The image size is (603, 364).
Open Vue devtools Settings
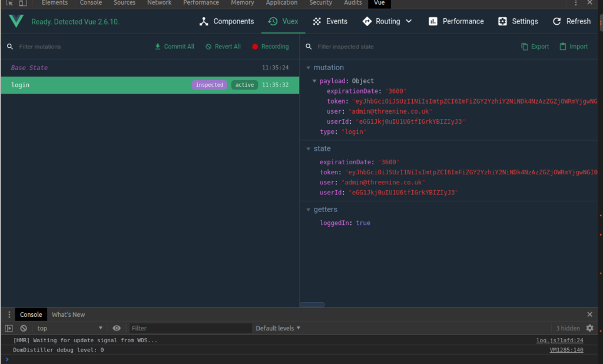click(x=518, y=22)
